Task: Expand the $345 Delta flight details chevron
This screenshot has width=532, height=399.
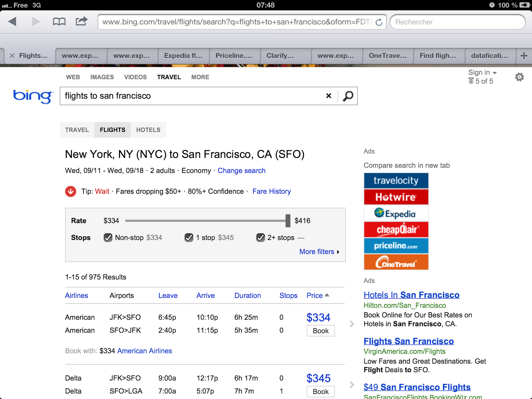Action: point(352,385)
